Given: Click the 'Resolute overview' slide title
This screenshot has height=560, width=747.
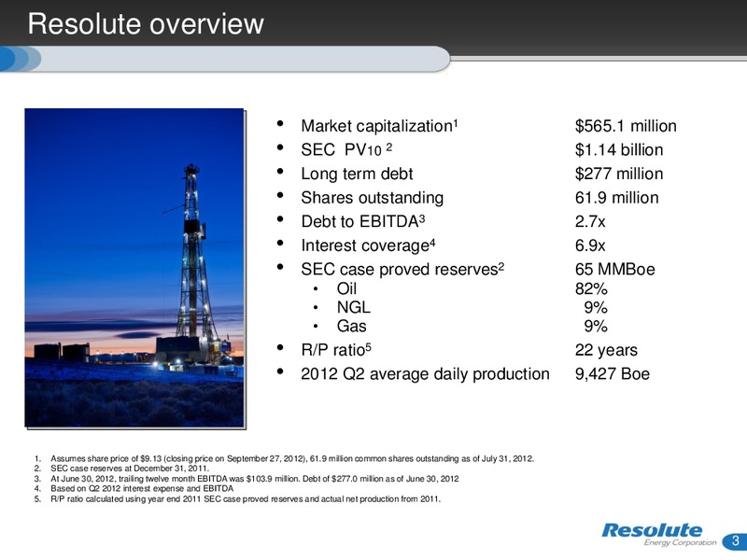Looking at the screenshot, I should point(146,23).
